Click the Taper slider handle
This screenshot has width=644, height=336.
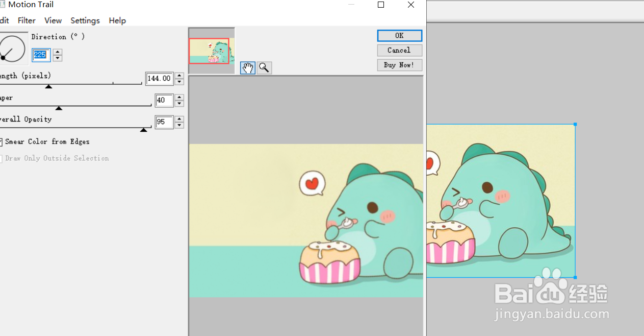point(59,108)
